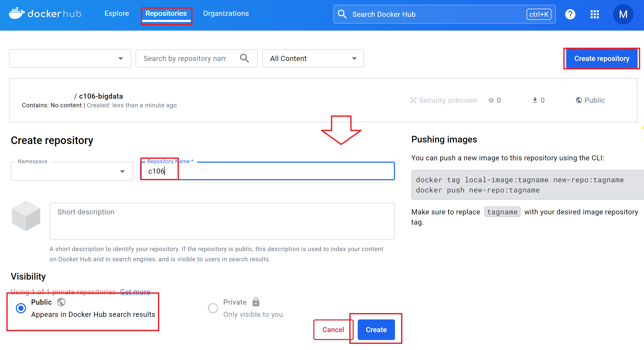Click the gray cube repository image

[26, 216]
